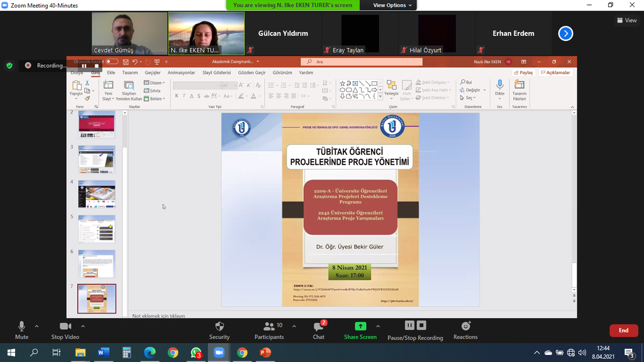Click the Share Screen button

(x=360, y=331)
